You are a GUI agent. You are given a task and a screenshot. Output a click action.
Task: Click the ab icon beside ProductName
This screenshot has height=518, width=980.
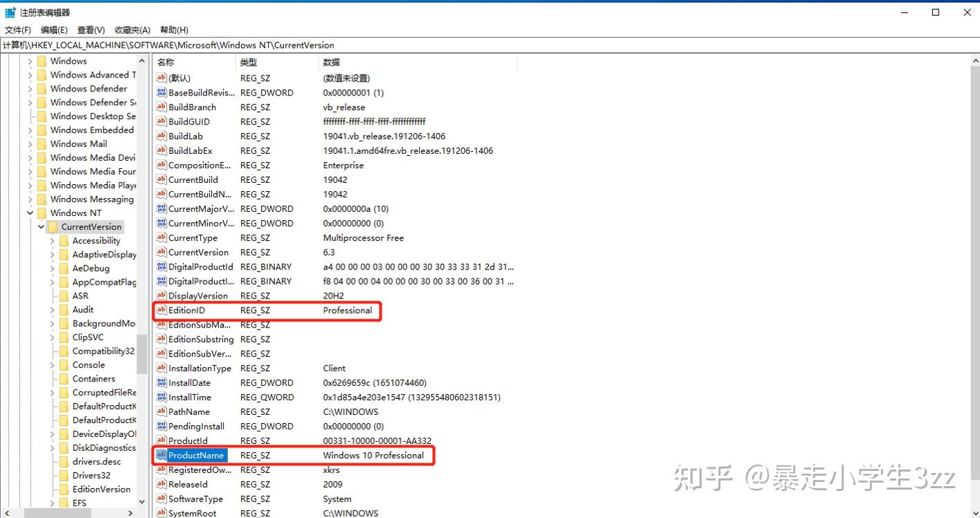coord(160,455)
